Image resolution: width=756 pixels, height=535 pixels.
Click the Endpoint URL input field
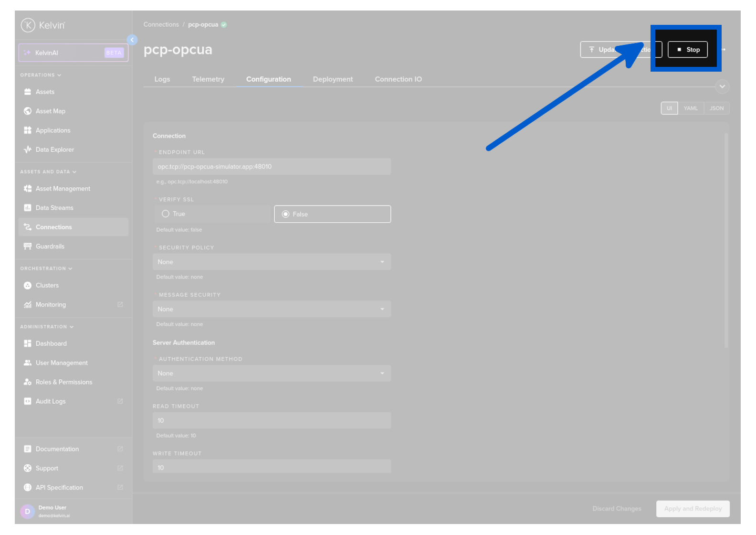[x=272, y=167]
